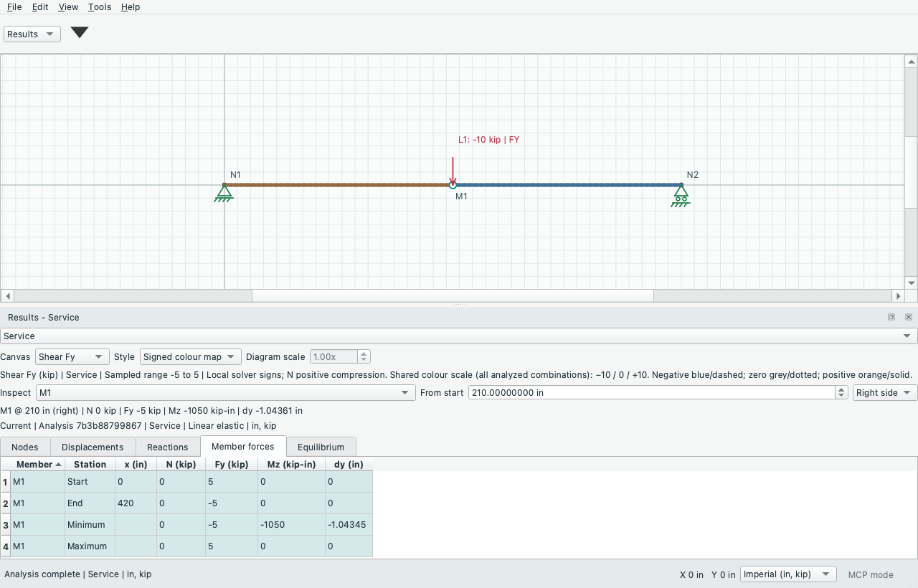Open the View menu
The image size is (918, 588).
(68, 6)
